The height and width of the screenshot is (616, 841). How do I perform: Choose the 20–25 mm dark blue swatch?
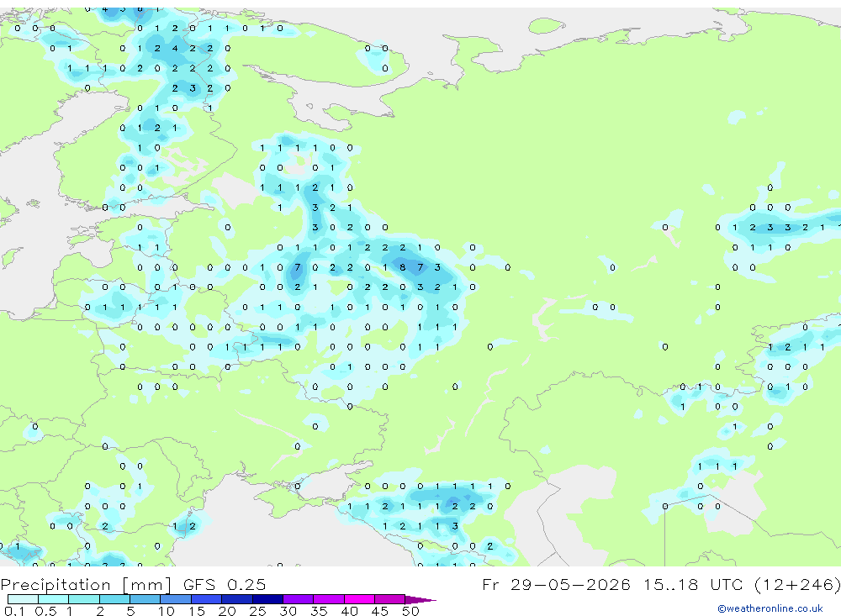tap(237, 599)
